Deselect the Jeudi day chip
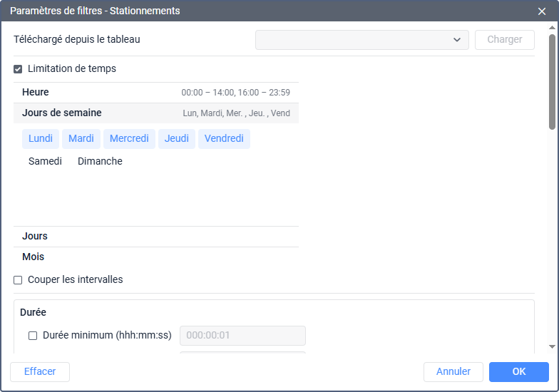Viewport: 559px width, 392px height. pyautogui.click(x=176, y=138)
